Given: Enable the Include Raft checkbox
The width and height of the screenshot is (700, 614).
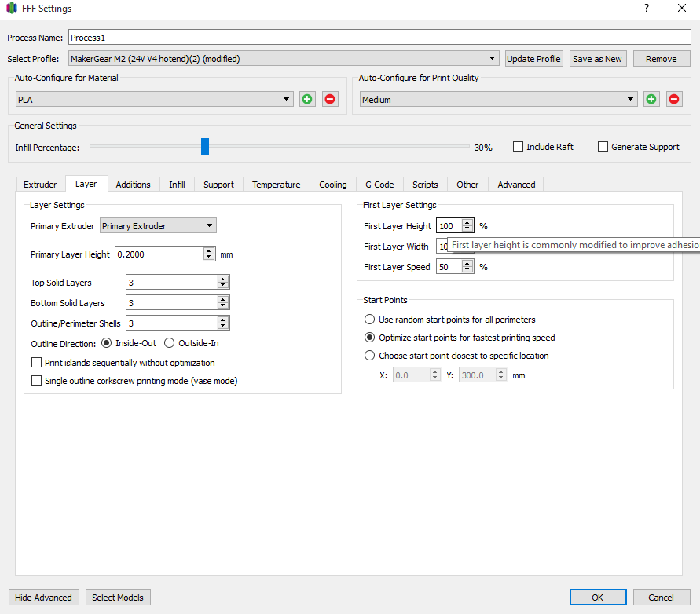Looking at the screenshot, I should [x=519, y=147].
